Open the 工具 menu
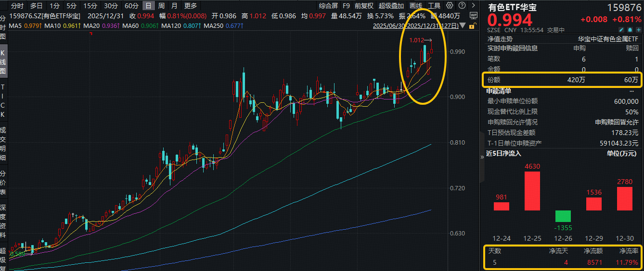Image resolution: width=644 pixels, height=271 pixels. [x=434, y=6]
